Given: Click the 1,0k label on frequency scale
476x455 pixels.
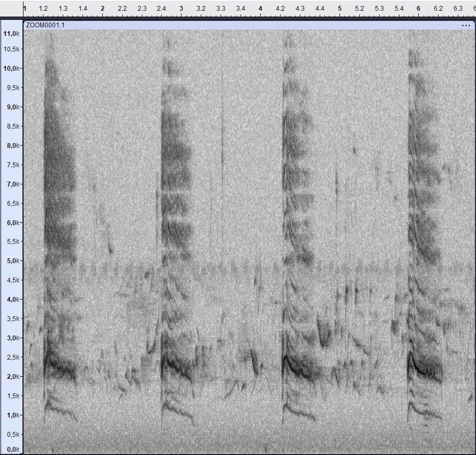Looking at the screenshot, I should 13,415.
